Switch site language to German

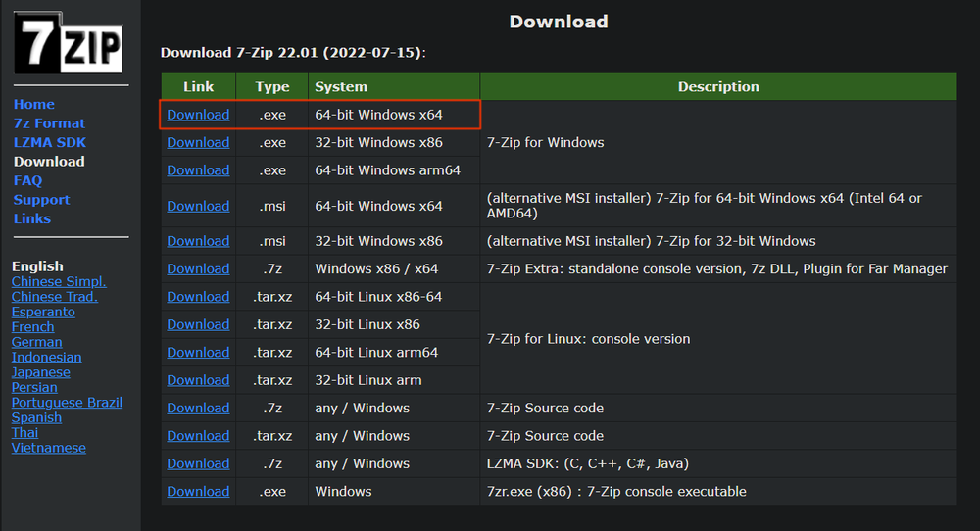(36, 342)
